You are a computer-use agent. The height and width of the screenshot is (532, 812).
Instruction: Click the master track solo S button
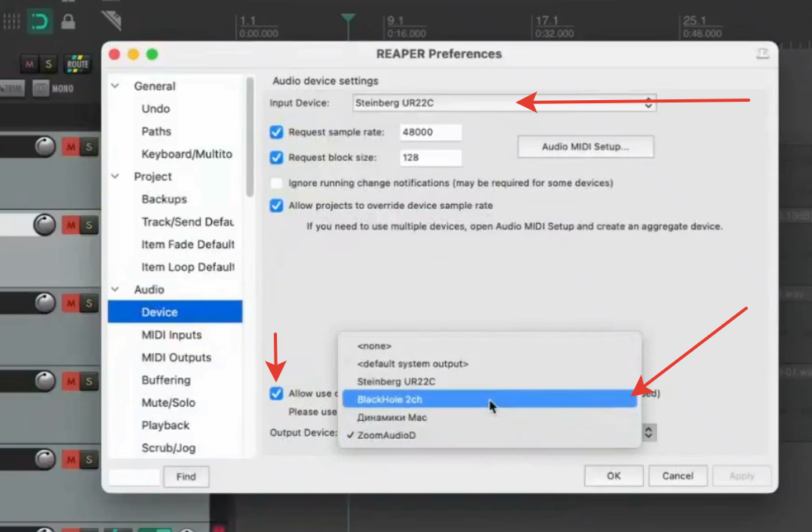pos(49,63)
